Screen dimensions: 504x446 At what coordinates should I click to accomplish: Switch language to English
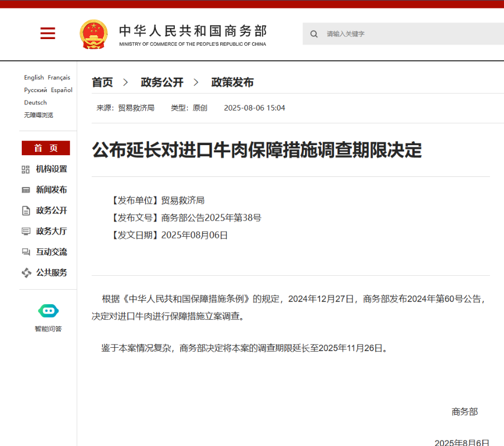34,78
